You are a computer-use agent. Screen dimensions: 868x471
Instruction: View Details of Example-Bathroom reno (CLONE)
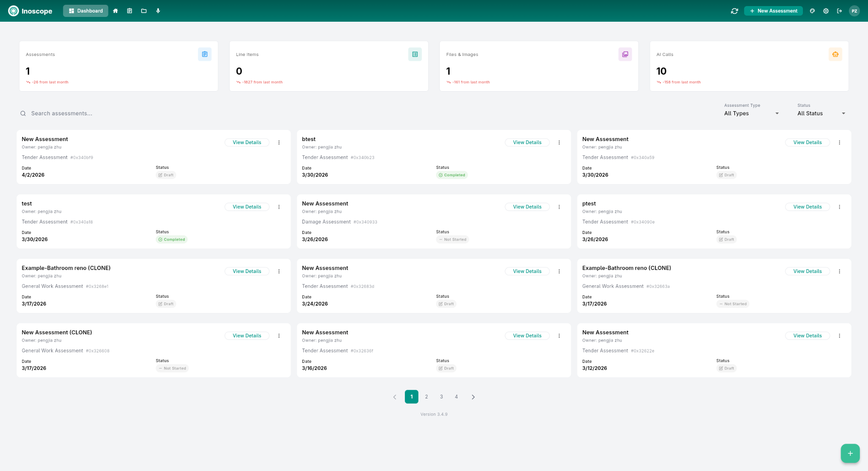[x=247, y=271]
